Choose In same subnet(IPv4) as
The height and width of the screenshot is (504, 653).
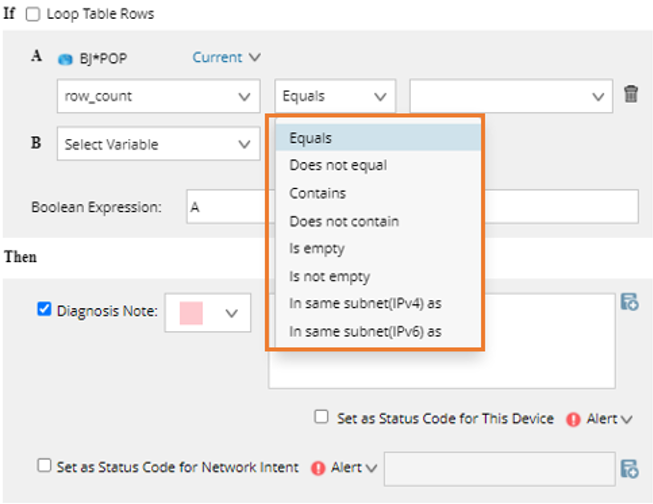pyautogui.click(x=378, y=304)
